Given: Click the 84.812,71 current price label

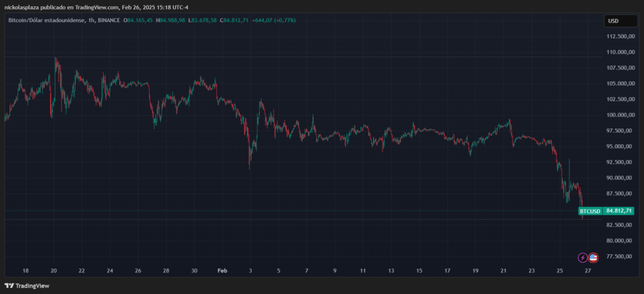Looking at the screenshot, I should click(619, 210).
